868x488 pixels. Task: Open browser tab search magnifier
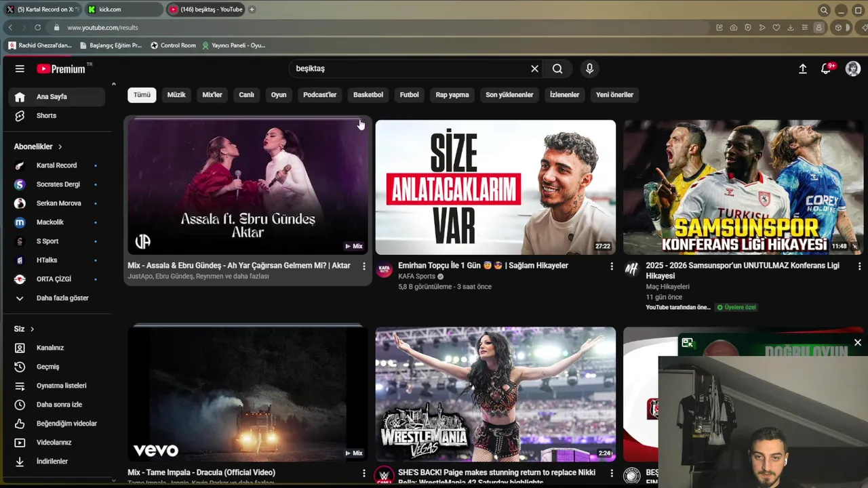(823, 10)
